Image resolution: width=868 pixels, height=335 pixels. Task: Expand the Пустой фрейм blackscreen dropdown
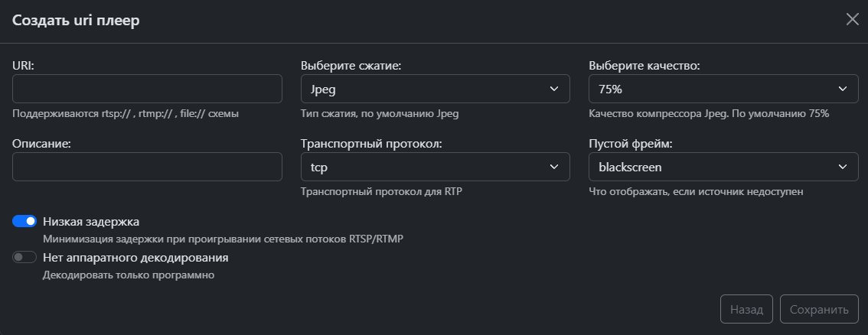click(x=723, y=167)
